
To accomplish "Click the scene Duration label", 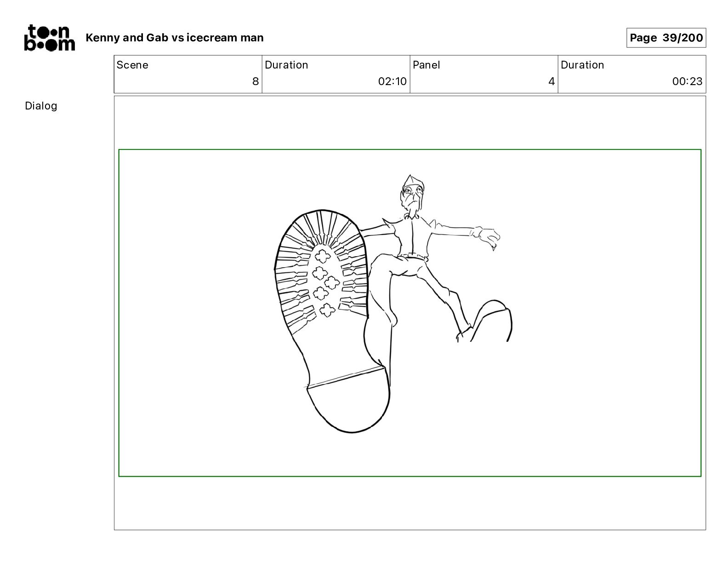I will 286,65.
